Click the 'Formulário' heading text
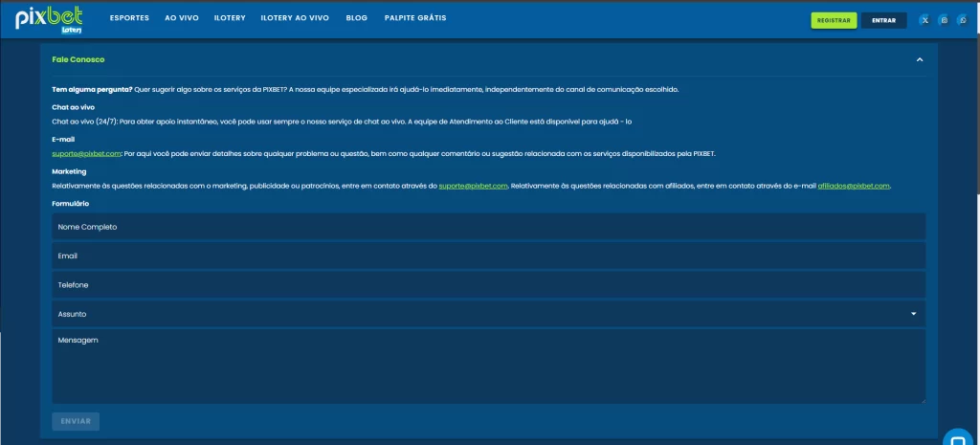 71,203
